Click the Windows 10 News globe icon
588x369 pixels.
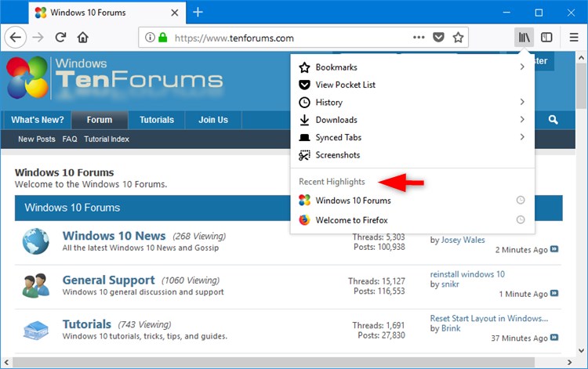35,241
